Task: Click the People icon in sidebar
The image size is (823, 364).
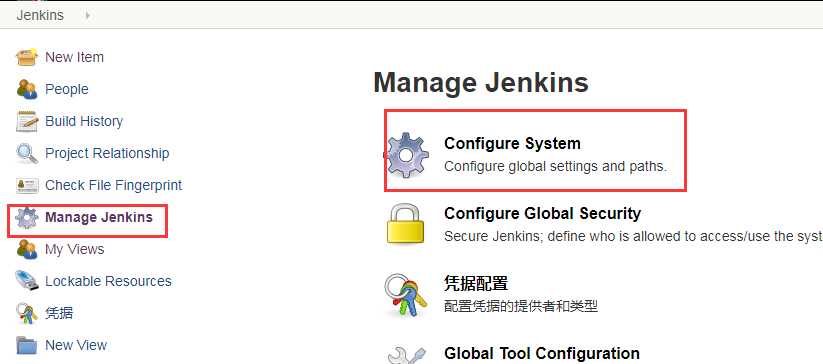Action: pos(27,89)
